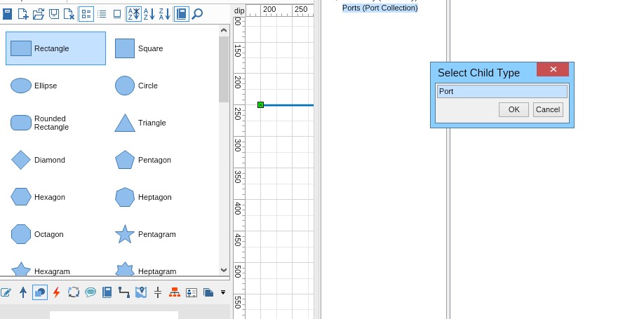Toggle the stencil list book button

click(x=182, y=14)
